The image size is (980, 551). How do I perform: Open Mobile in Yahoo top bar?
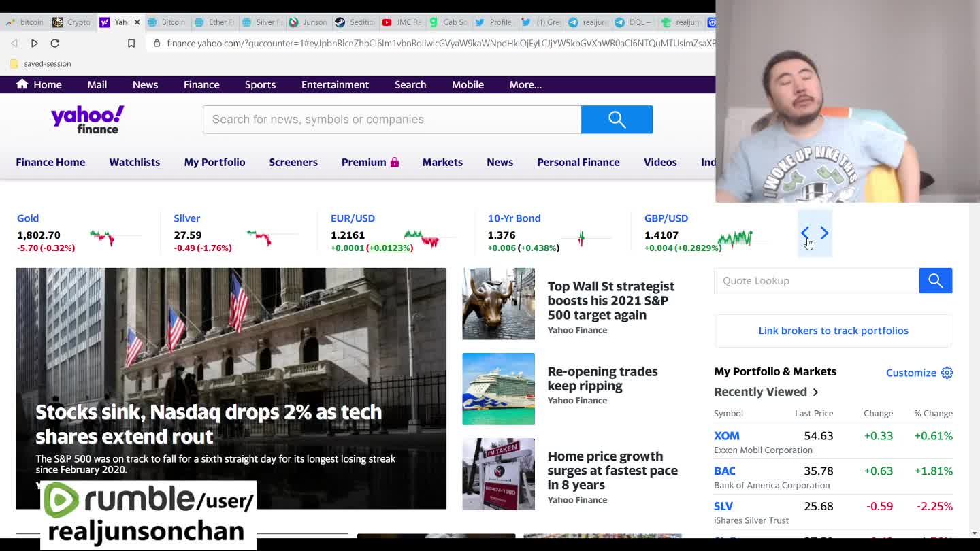tap(468, 84)
